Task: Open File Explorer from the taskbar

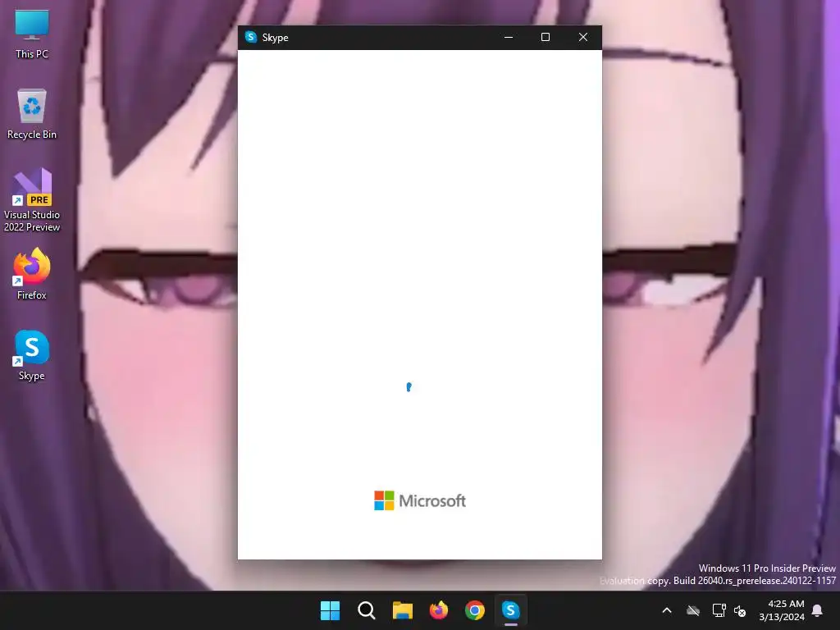Action: point(402,610)
